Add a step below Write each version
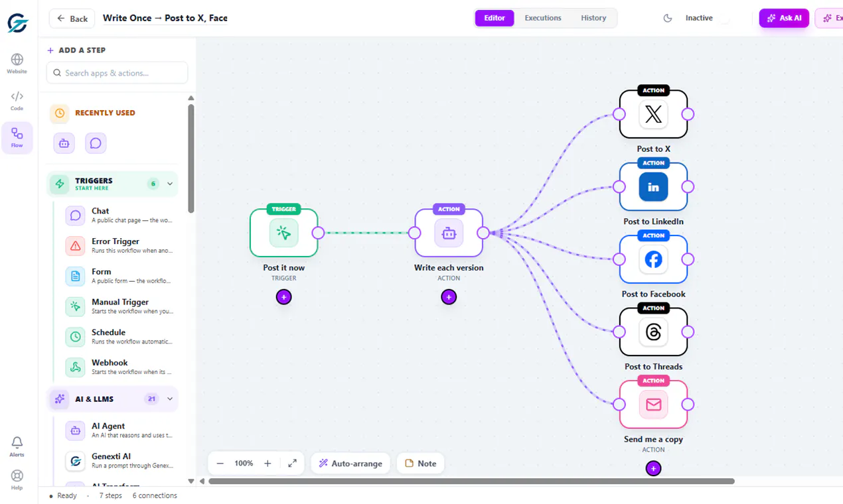 point(449,297)
